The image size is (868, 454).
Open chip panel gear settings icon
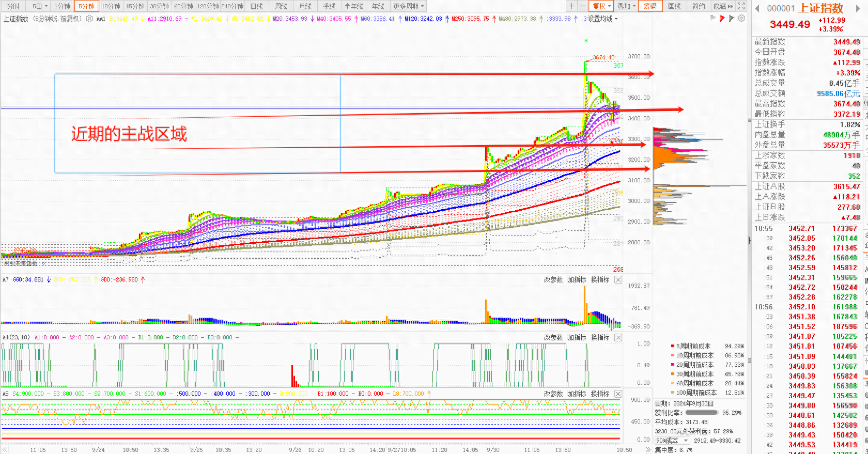(x=741, y=19)
